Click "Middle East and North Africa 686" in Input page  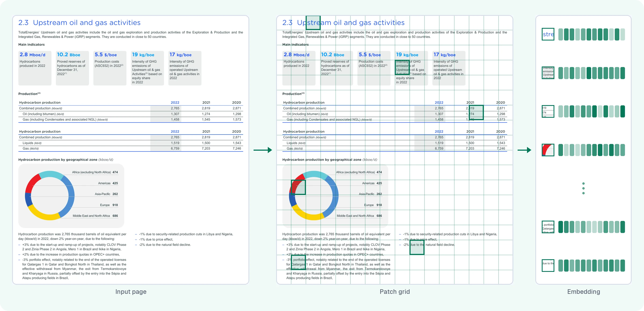pos(95,216)
